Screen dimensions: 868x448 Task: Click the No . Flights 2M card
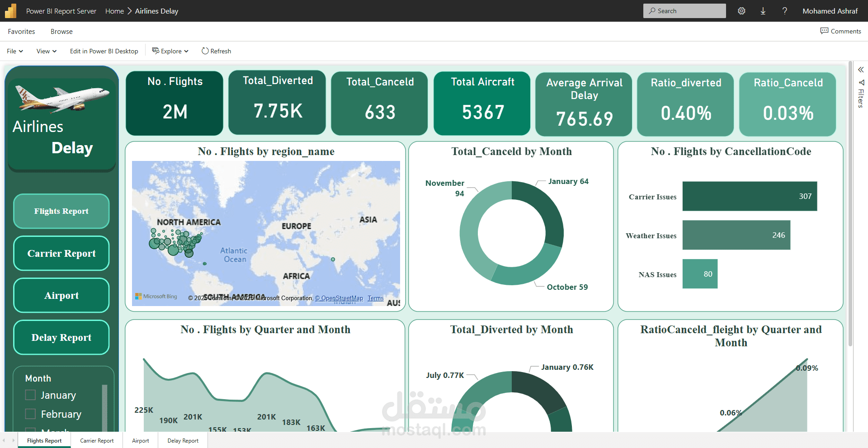(175, 103)
